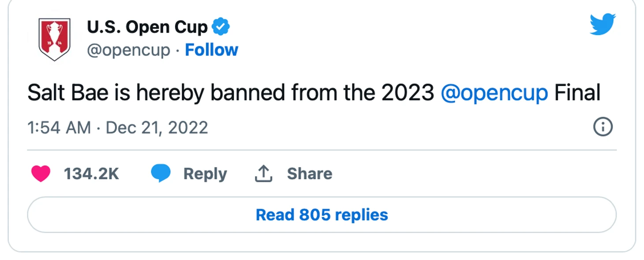Click the Reply text label
Viewport: 644px width, 260px height.
click(x=205, y=174)
